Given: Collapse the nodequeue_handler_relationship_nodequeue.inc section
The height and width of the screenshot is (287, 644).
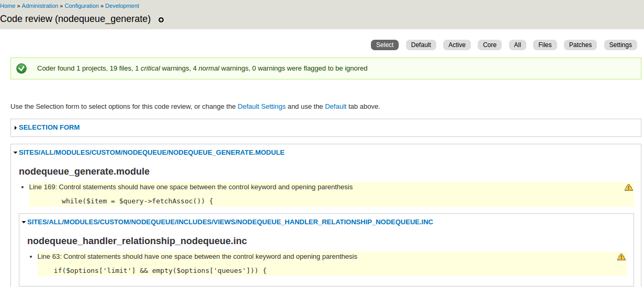Looking at the screenshot, I should [230, 222].
